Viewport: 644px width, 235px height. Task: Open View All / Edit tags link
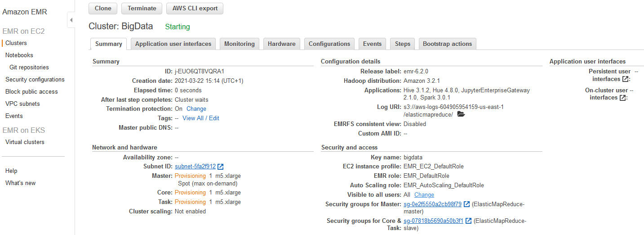200,118
